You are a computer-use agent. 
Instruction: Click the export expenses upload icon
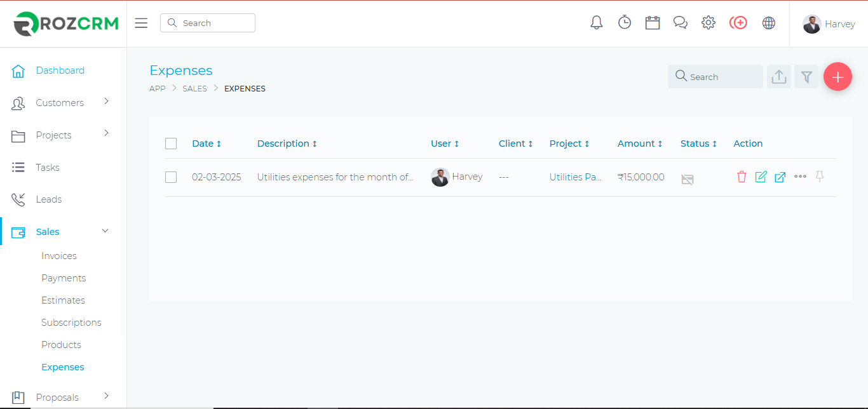coord(779,77)
